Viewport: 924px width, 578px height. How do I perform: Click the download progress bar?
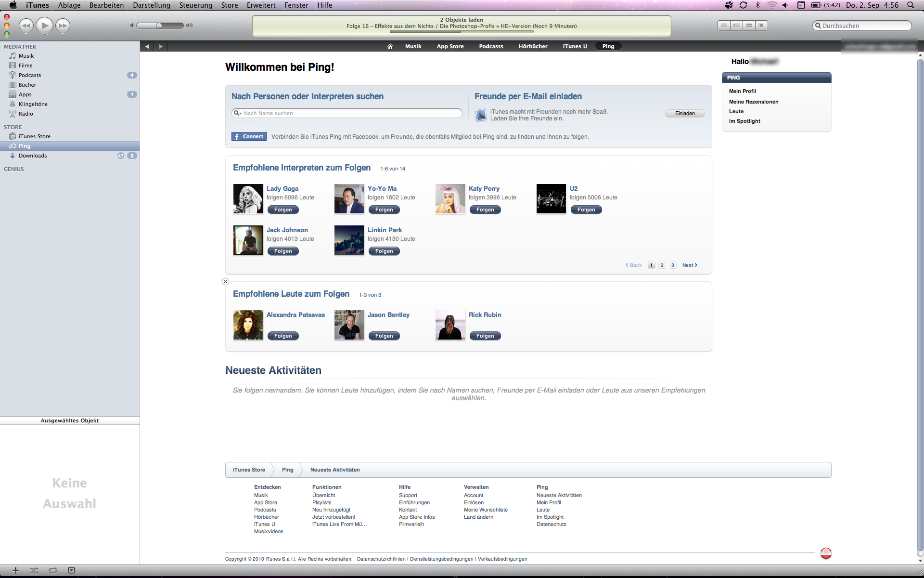[x=462, y=32]
